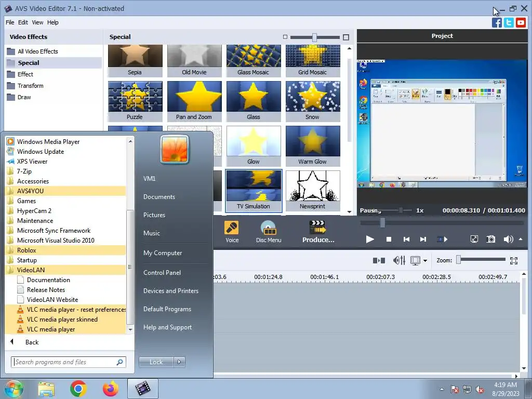Expand the Accessories folder in Start menu
Screen dimensions: 532x399
coord(66,181)
